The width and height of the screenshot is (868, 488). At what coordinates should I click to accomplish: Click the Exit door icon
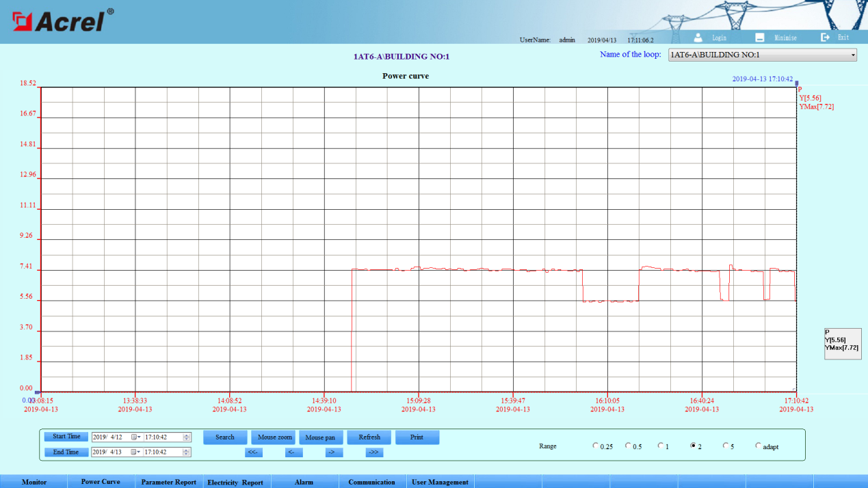[x=825, y=38]
